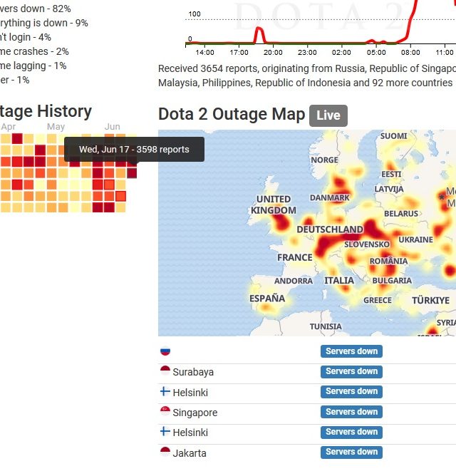Open the Surabaya report entry
This screenshot has width=456, height=476.
[192, 372]
